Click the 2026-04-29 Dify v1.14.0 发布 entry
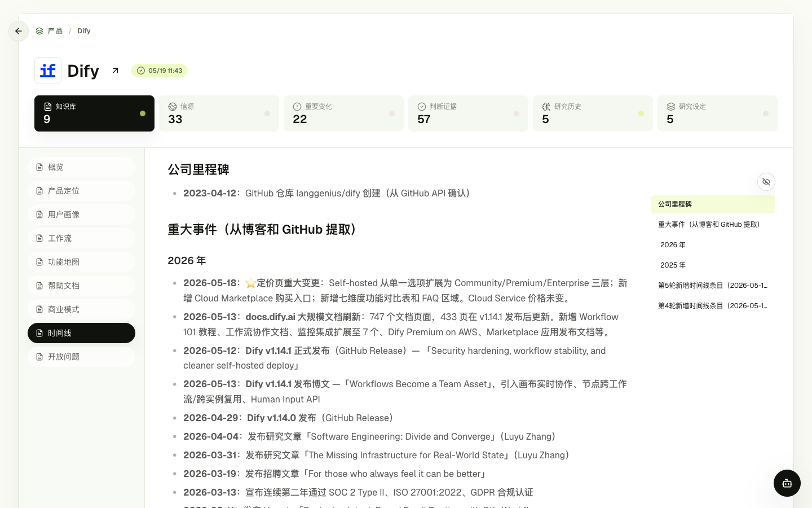The image size is (812, 508). pos(289,418)
